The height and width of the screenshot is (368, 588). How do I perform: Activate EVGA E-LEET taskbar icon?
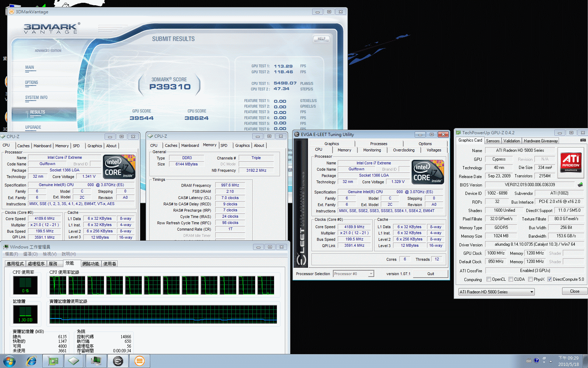[x=118, y=361]
